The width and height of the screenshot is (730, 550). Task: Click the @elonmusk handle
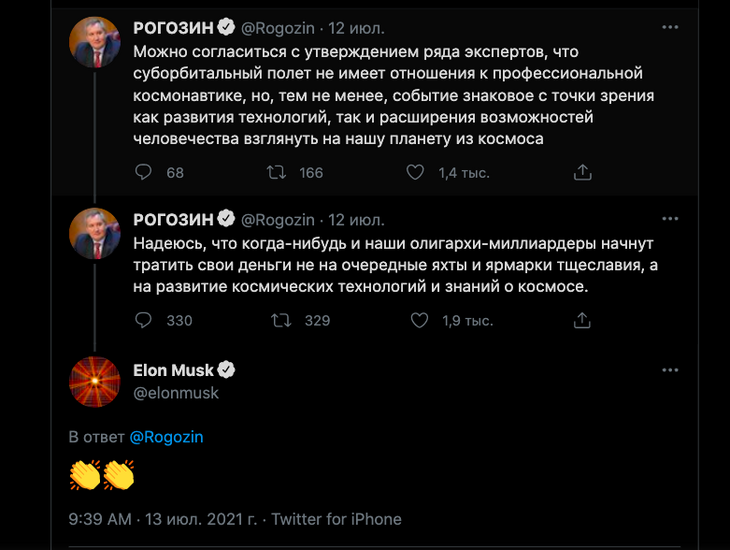(176, 393)
